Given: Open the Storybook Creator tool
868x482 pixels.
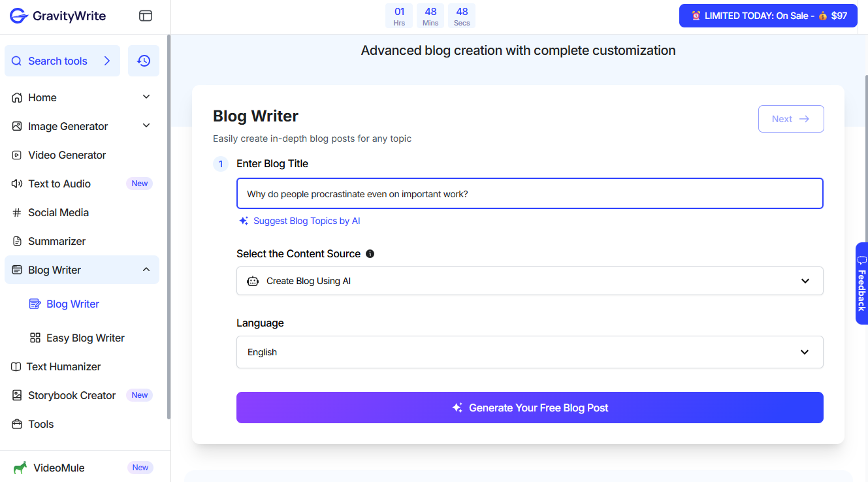Looking at the screenshot, I should click(x=72, y=395).
